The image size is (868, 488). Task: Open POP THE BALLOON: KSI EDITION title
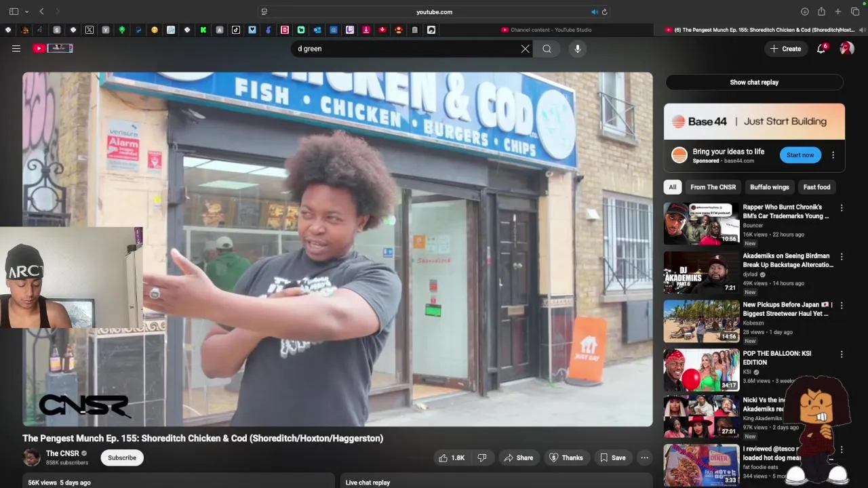pyautogui.click(x=777, y=358)
